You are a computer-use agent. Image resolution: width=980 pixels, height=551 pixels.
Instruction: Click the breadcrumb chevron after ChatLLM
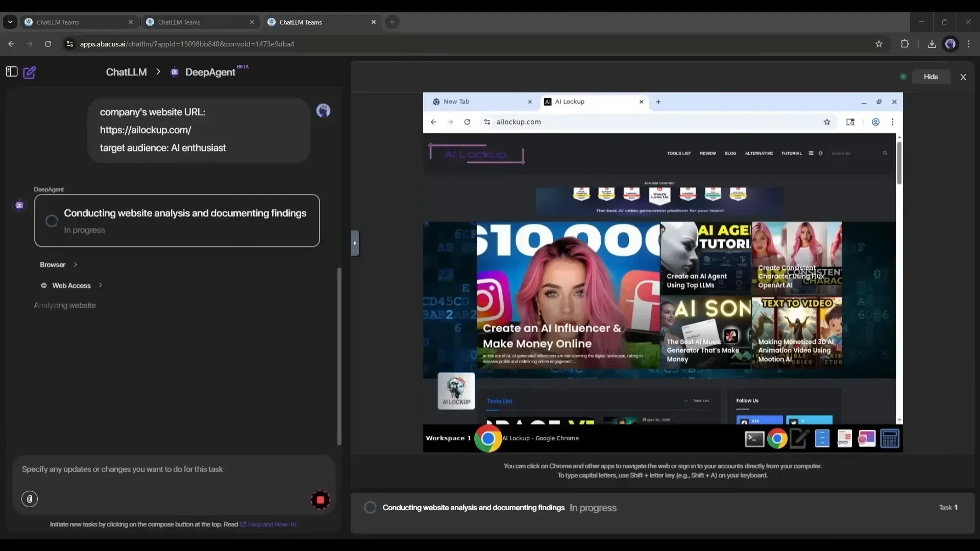click(x=158, y=72)
